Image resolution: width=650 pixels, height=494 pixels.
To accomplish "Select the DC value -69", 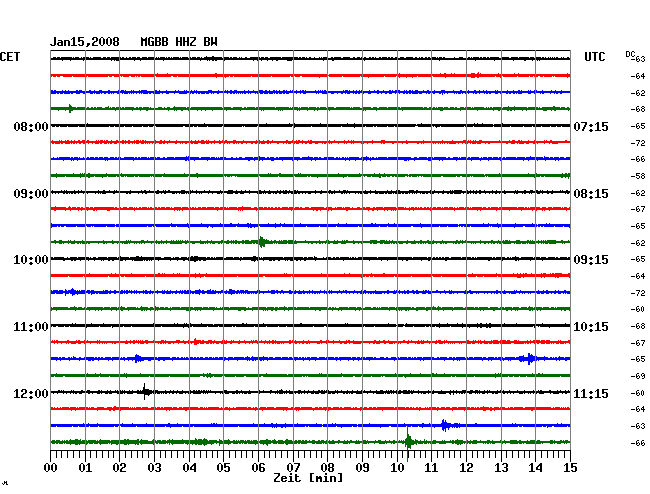I will (638, 376).
